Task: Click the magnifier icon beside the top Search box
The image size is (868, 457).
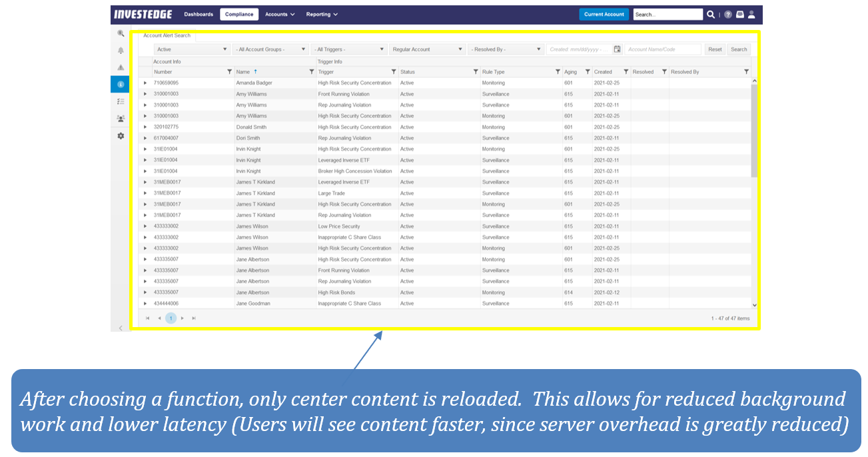Action: (x=711, y=14)
